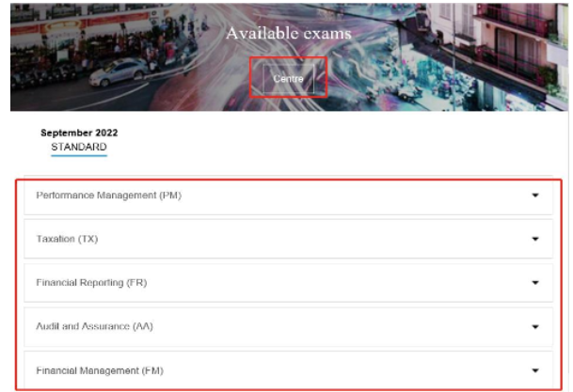
Task: Expand arrow for Financial Management (FM)
Action: click(535, 370)
